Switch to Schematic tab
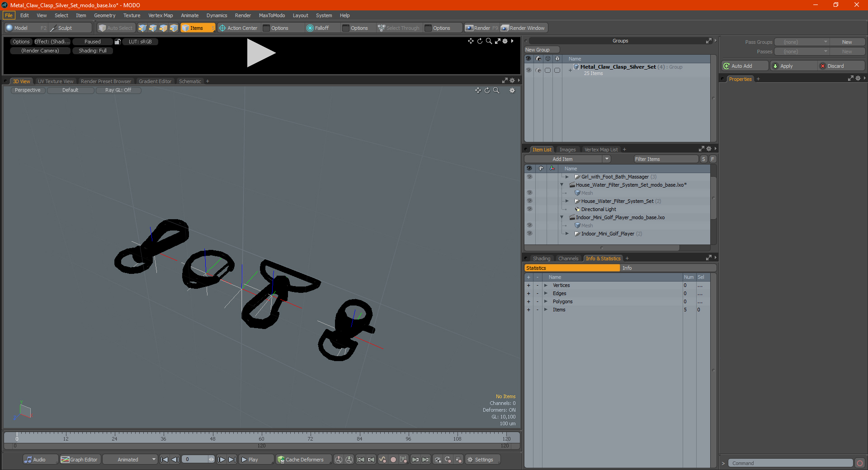 coord(190,81)
